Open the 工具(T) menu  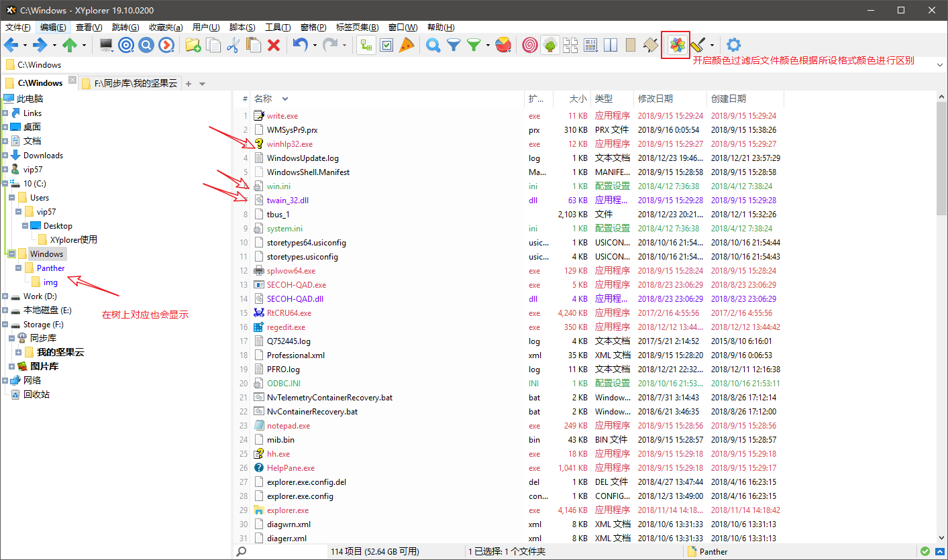tap(278, 27)
